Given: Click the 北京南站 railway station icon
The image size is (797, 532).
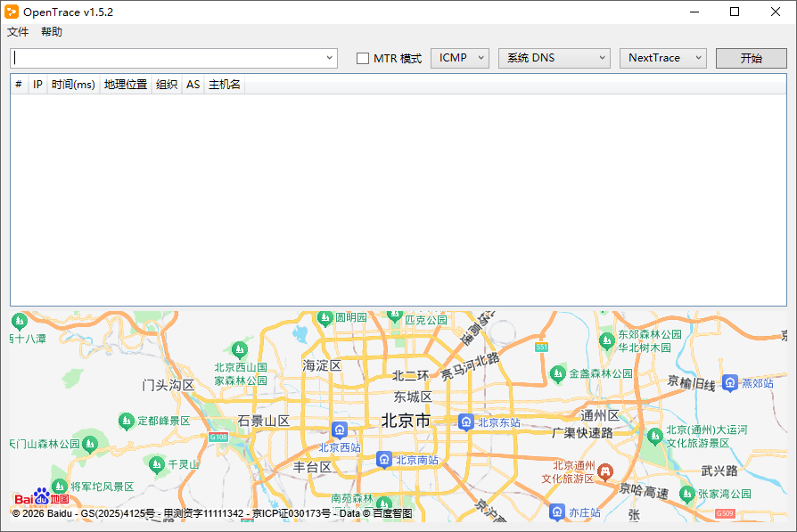Looking at the screenshot, I should [x=384, y=460].
